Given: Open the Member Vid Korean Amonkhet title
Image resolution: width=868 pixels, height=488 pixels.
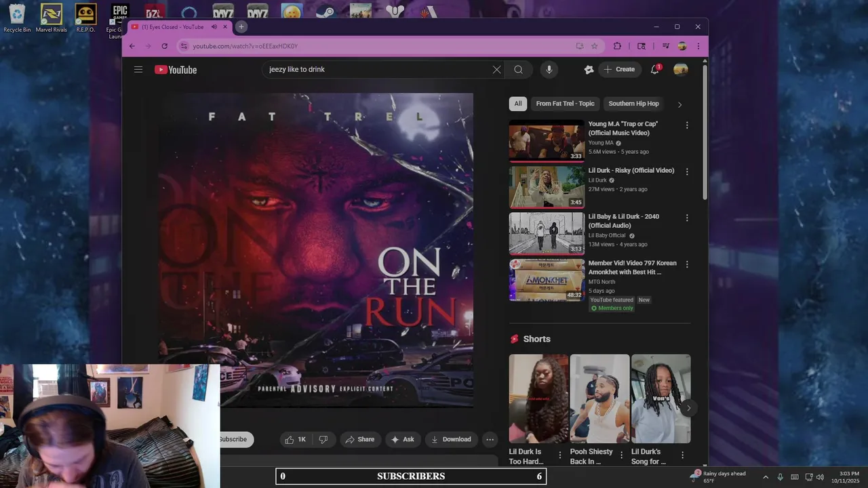Looking at the screenshot, I should [x=633, y=268].
